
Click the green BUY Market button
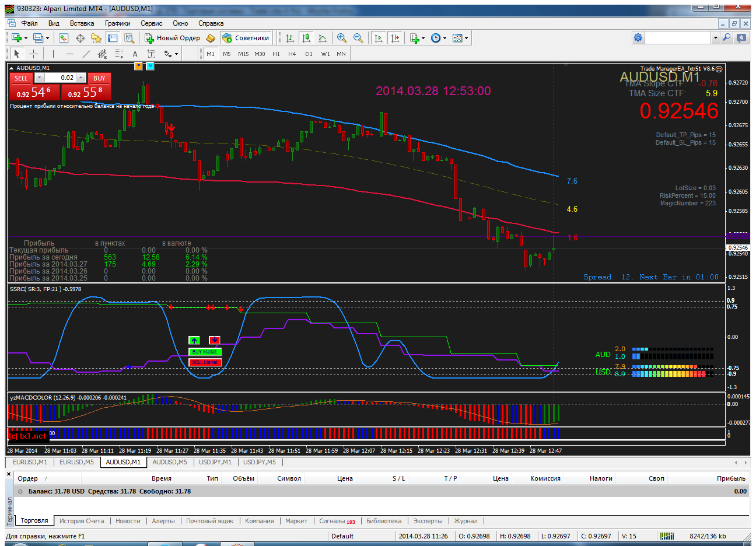pos(205,352)
